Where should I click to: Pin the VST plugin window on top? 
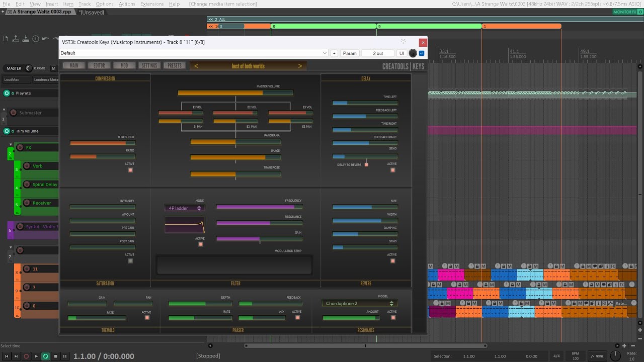(x=403, y=42)
